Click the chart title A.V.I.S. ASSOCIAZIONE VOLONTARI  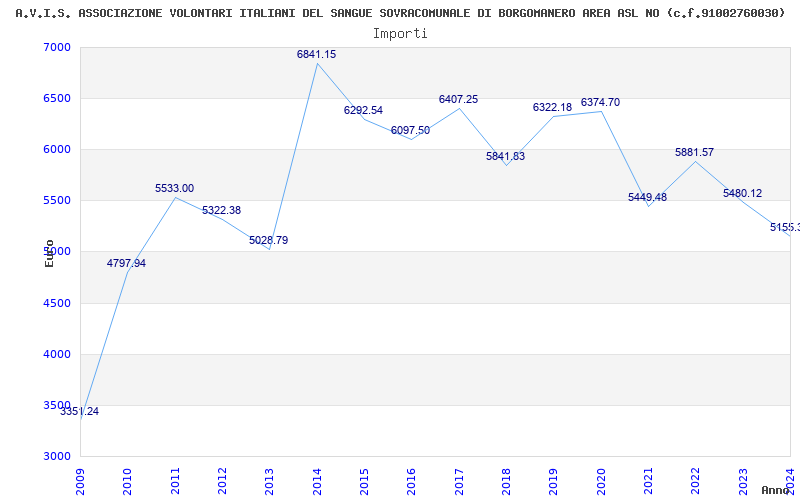pos(400,13)
